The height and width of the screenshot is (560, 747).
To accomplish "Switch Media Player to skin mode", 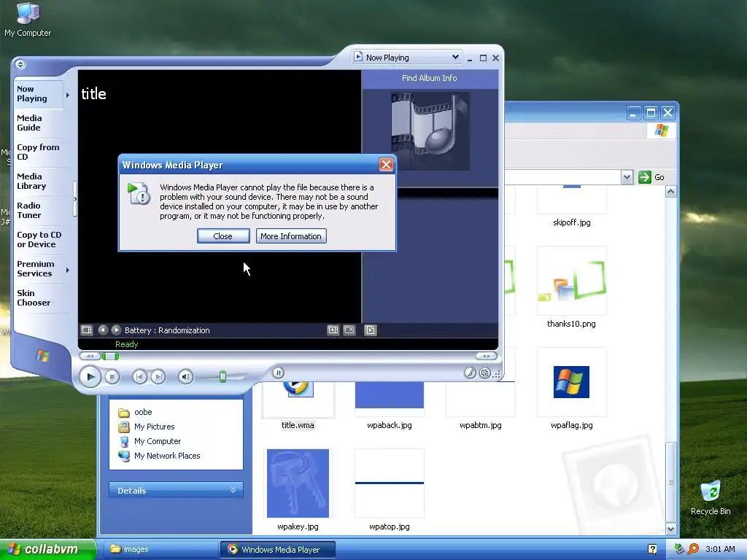I will tap(485, 373).
